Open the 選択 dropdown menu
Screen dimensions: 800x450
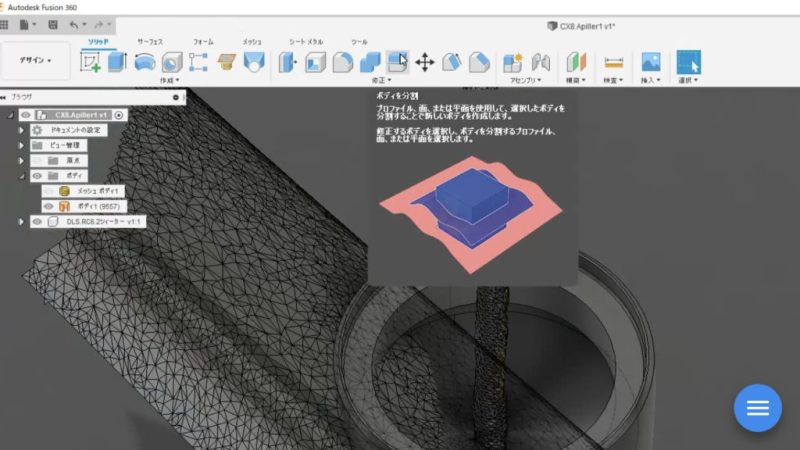click(x=688, y=80)
